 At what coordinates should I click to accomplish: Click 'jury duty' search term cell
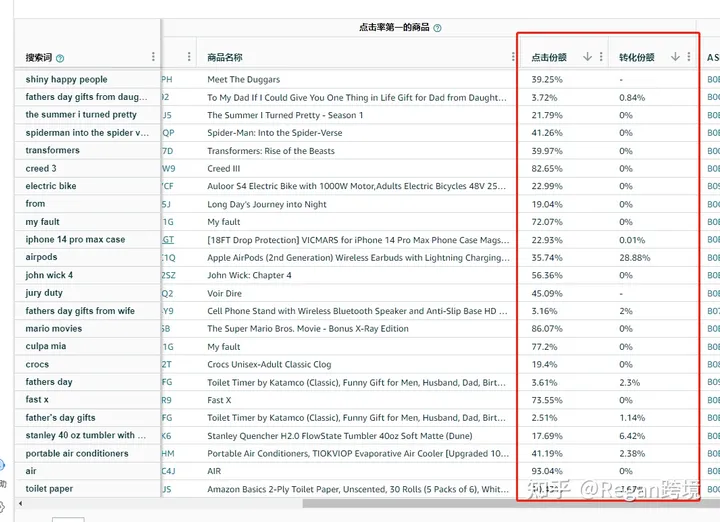coord(44,293)
